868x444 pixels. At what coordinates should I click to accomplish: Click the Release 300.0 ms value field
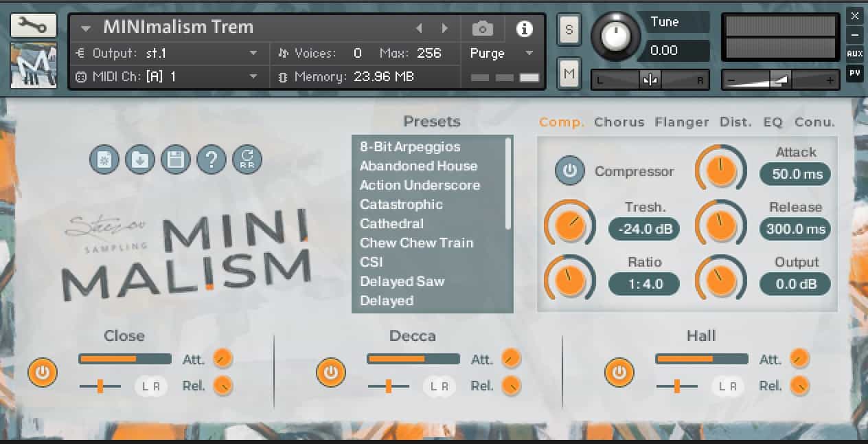(x=795, y=229)
